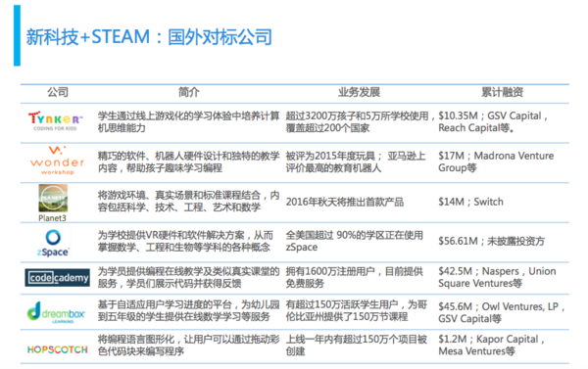Select zSpace description 为学校提供VR硬件和软件解决方案
This screenshot has width=588, height=369.
(x=185, y=241)
